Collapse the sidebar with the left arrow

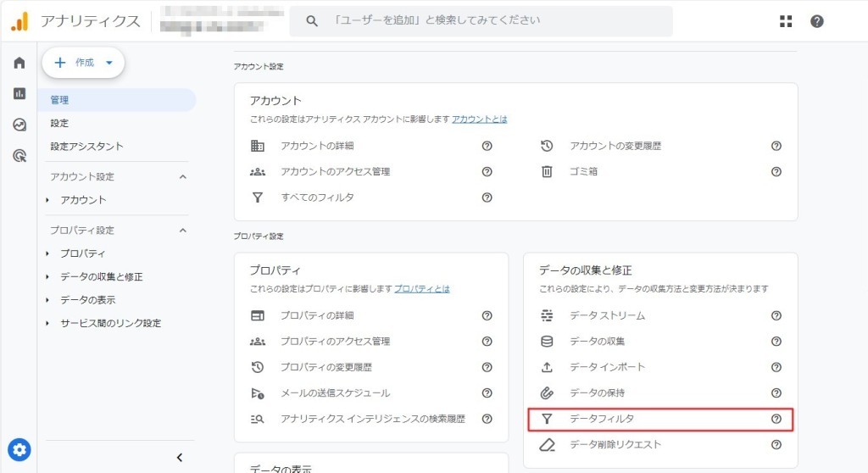[179, 458]
